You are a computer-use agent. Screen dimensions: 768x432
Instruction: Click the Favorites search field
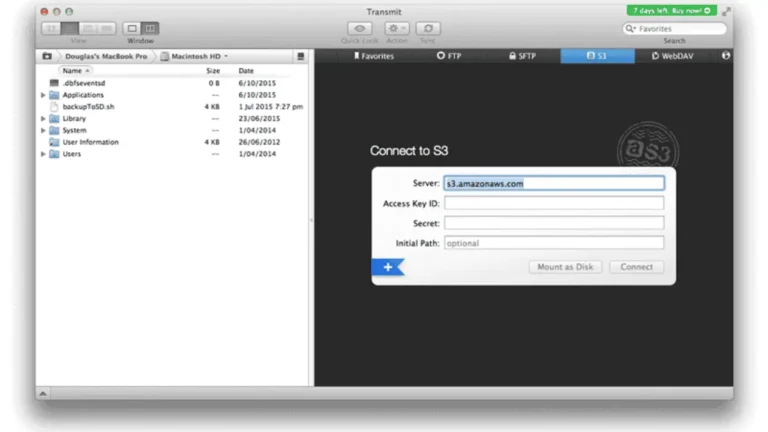click(674, 28)
